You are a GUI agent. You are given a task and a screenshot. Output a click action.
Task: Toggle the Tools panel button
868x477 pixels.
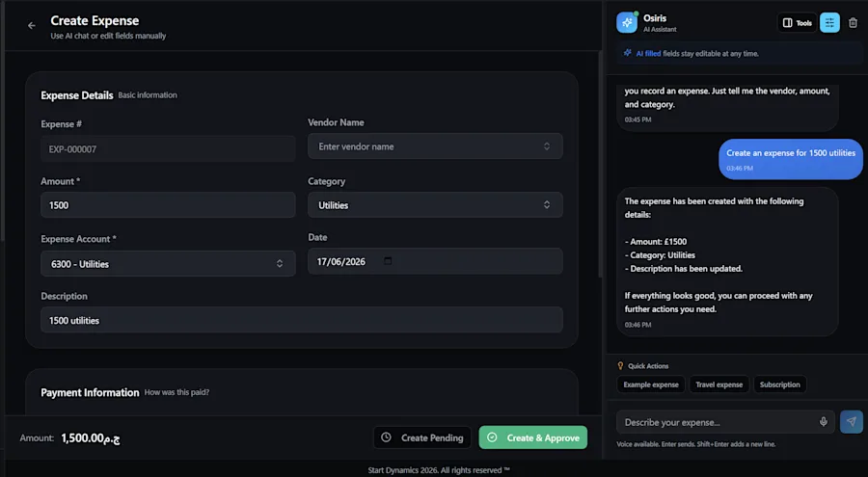pyautogui.click(x=798, y=23)
